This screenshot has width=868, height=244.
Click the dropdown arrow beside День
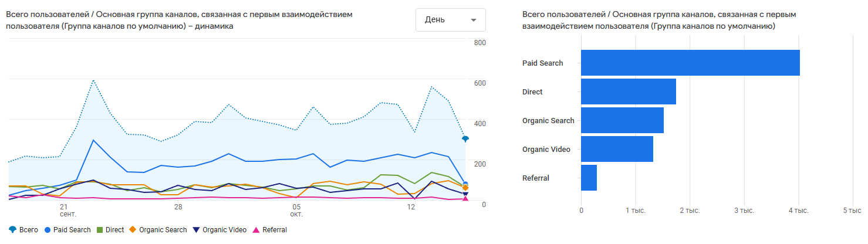coord(474,20)
